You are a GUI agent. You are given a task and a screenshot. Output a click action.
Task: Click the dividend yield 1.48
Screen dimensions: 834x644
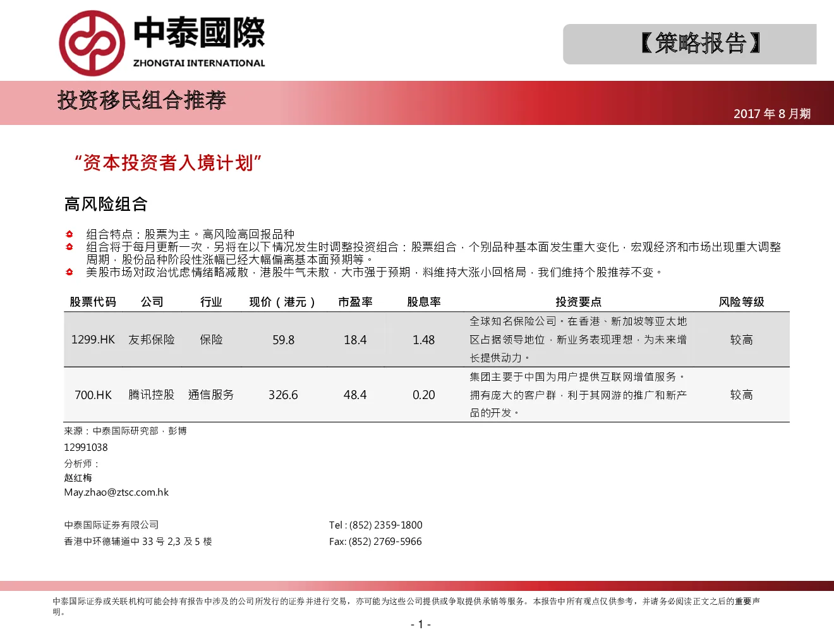click(x=424, y=340)
